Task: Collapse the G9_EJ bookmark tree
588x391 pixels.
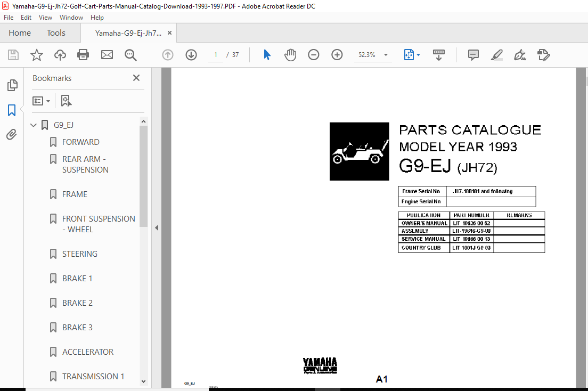Action: pyautogui.click(x=34, y=125)
